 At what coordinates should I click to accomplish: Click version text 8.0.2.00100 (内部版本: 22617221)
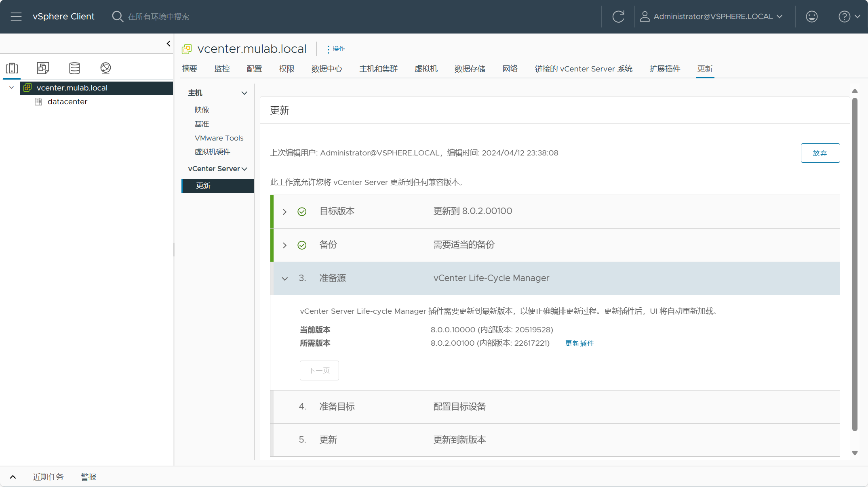490,343
